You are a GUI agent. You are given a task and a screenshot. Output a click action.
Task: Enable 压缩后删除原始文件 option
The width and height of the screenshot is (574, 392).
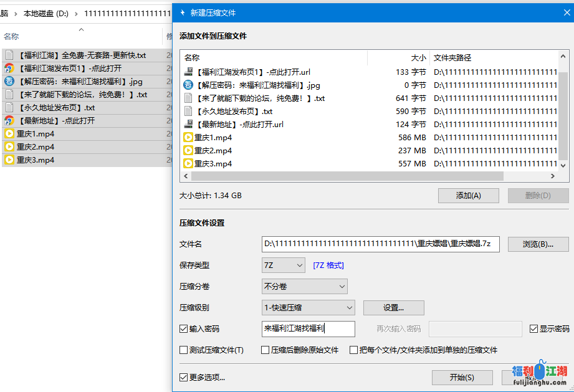(265, 350)
